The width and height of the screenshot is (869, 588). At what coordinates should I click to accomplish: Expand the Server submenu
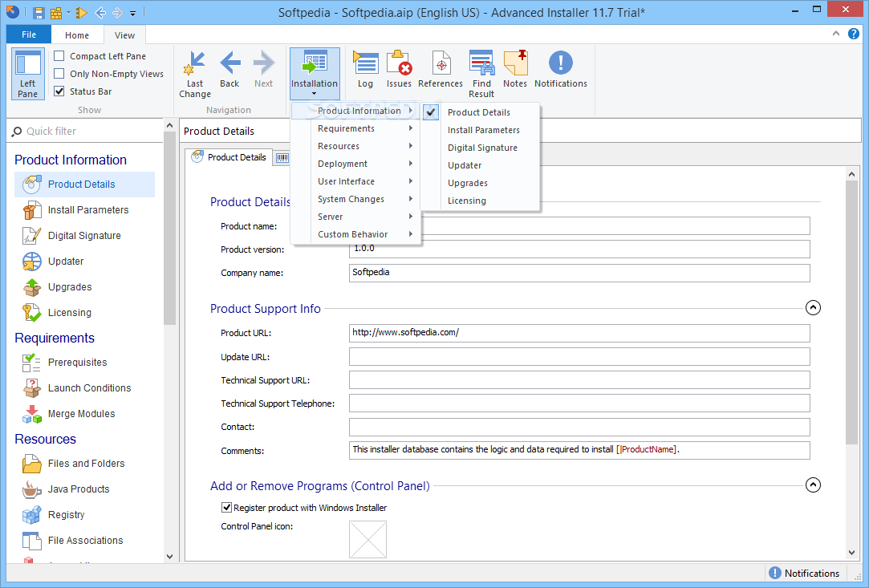click(355, 217)
